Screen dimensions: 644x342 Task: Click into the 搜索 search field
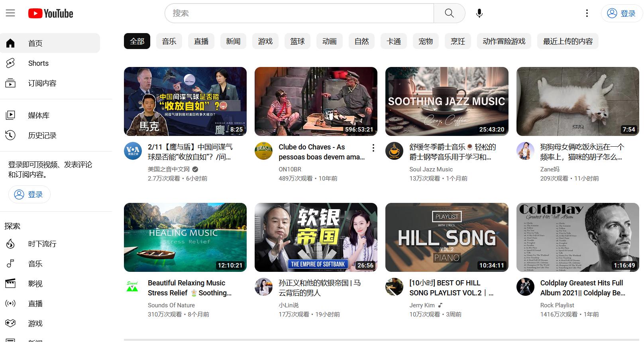299,13
